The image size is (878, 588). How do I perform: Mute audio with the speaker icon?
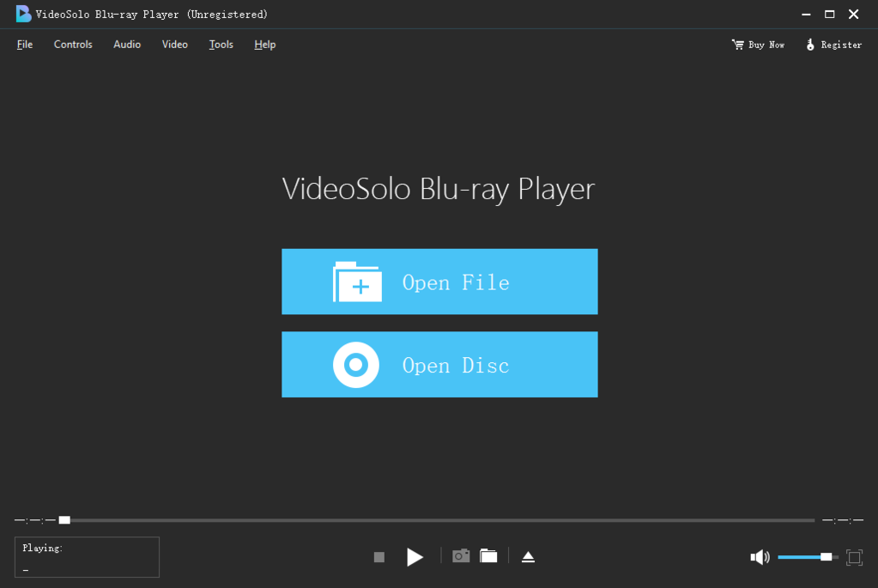click(x=760, y=557)
